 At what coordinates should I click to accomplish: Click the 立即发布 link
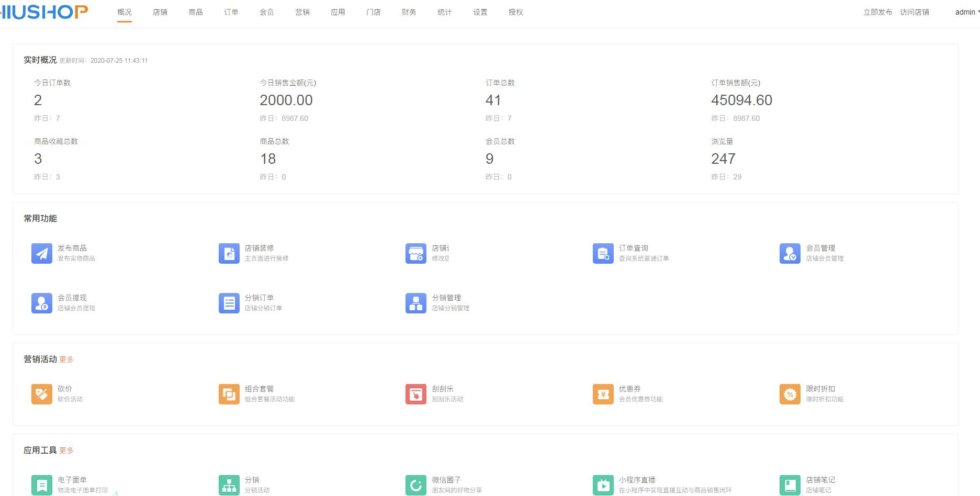[x=878, y=12]
